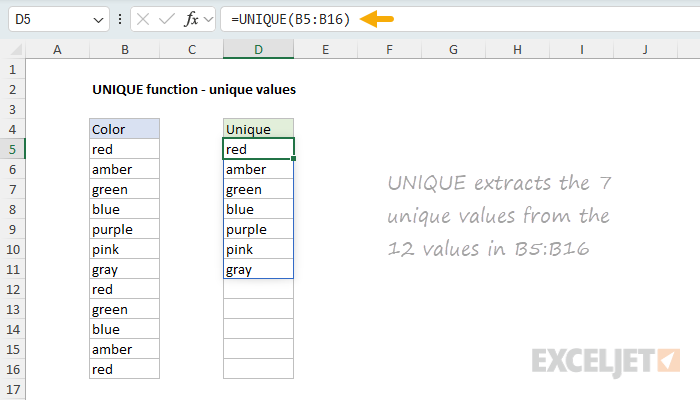Click the cancel (X) formula icon
Screen dimensions: 700x400
pyautogui.click(x=143, y=19)
